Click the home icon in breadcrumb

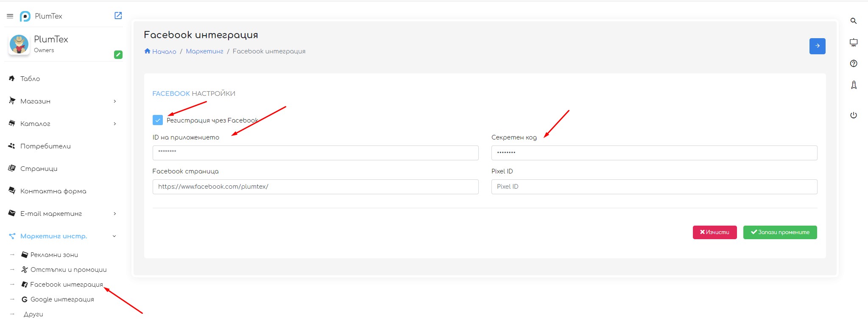(147, 51)
